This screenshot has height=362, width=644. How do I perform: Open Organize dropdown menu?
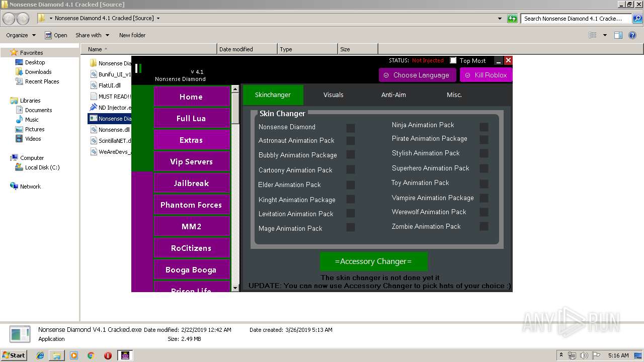tap(21, 35)
